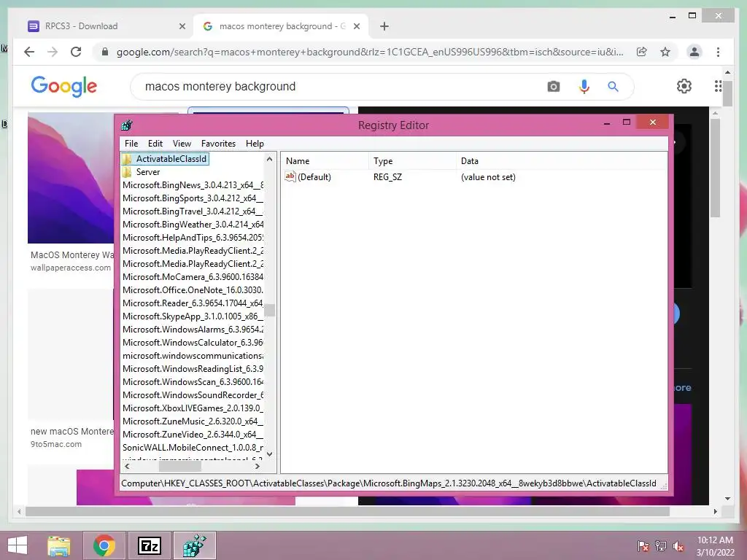Select the Microsoft.WindowsAlarms registry key

click(x=193, y=329)
